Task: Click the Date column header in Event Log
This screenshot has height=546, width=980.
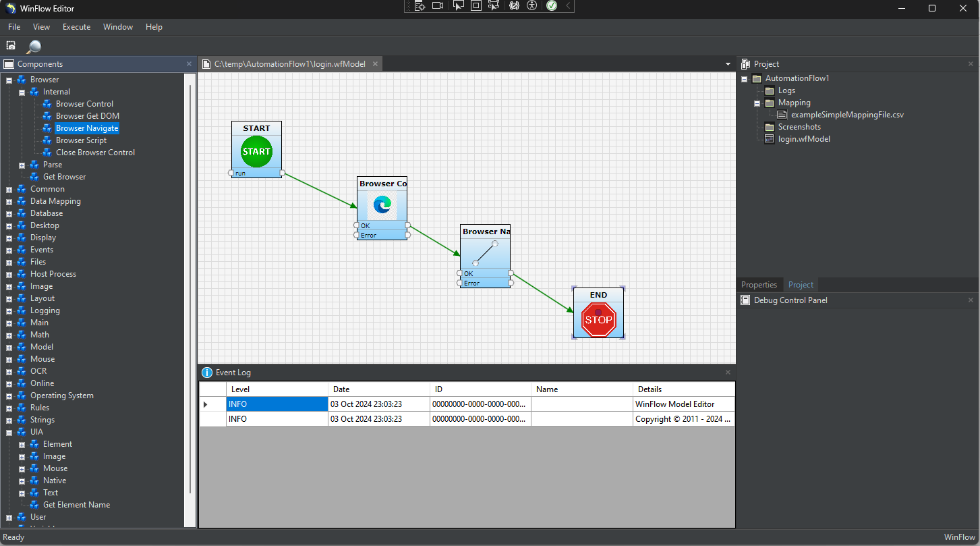Action: [x=378, y=389]
